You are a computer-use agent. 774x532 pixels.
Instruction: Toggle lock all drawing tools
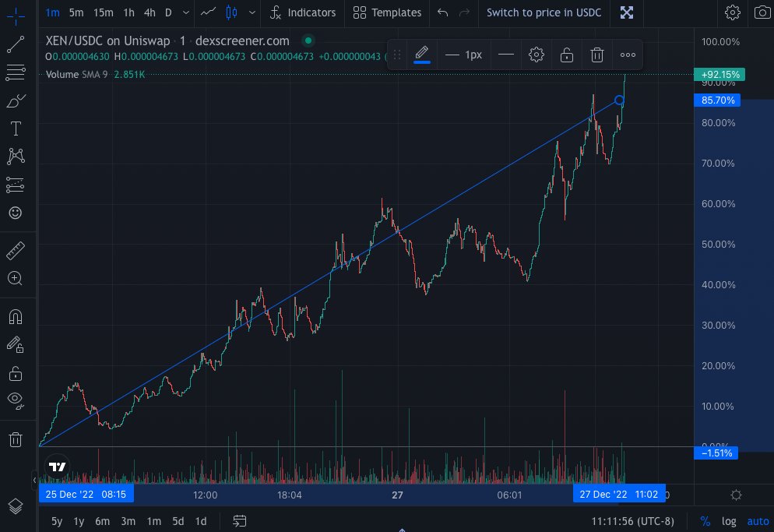tap(16, 373)
